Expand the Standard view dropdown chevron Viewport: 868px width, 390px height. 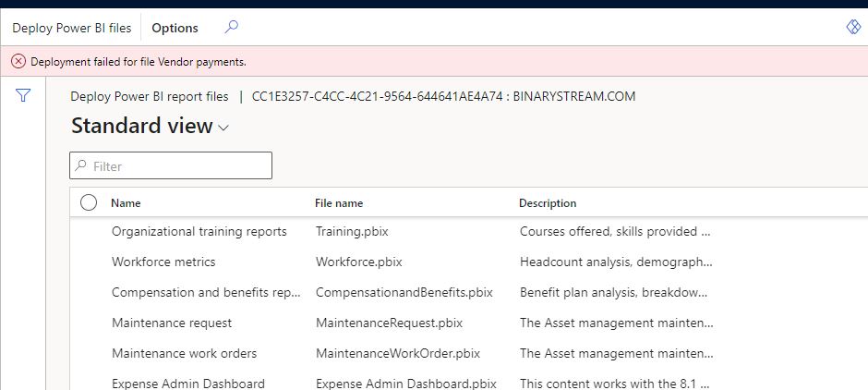click(223, 128)
